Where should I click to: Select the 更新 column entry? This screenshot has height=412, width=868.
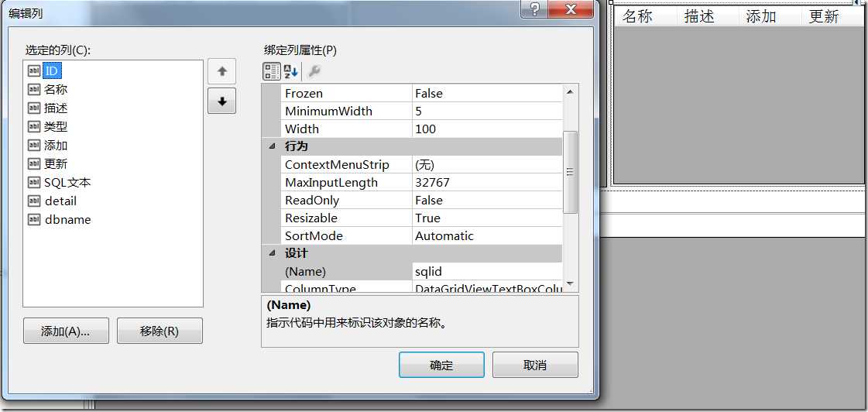point(56,163)
